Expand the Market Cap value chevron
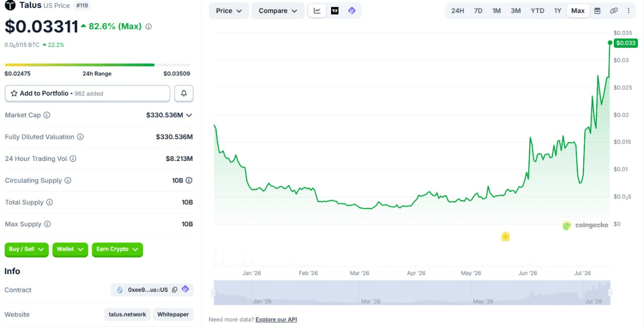 pos(189,115)
